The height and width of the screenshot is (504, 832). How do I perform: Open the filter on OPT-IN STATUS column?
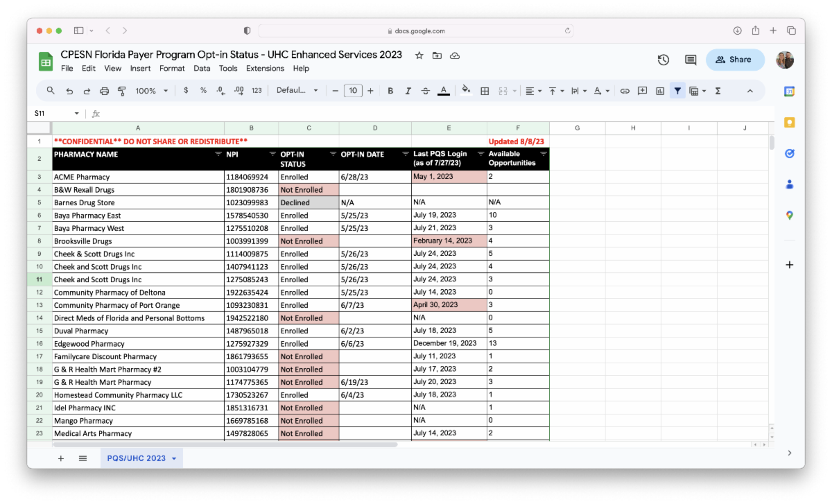click(x=332, y=154)
